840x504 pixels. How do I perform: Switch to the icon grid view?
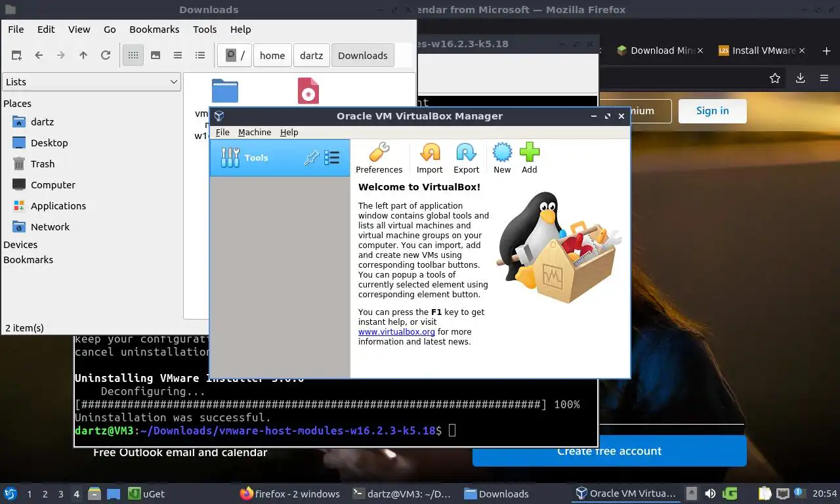(133, 56)
